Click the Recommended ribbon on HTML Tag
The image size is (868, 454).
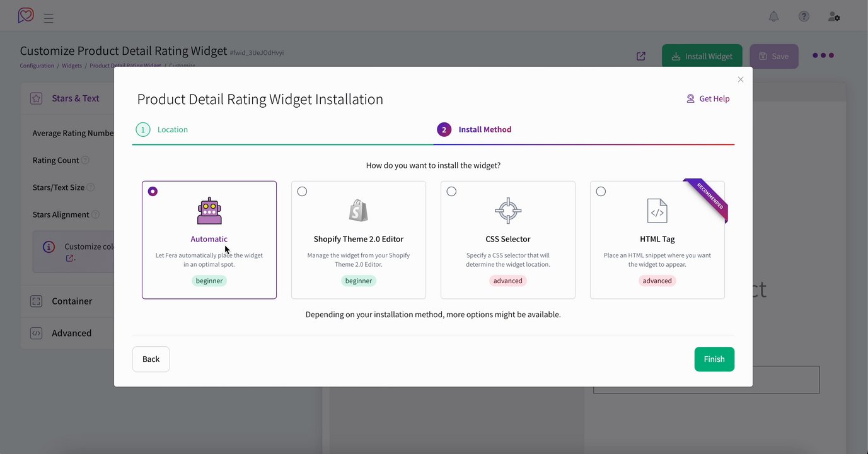click(x=709, y=198)
